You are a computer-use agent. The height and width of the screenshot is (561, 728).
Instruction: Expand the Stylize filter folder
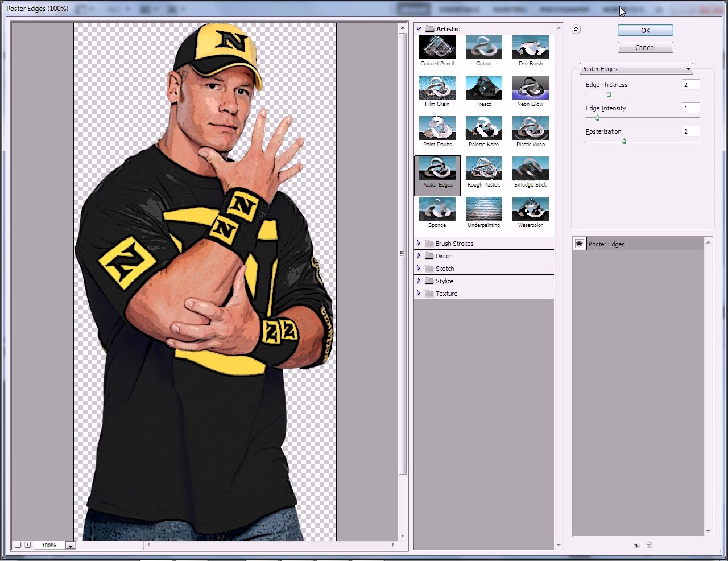point(419,280)
